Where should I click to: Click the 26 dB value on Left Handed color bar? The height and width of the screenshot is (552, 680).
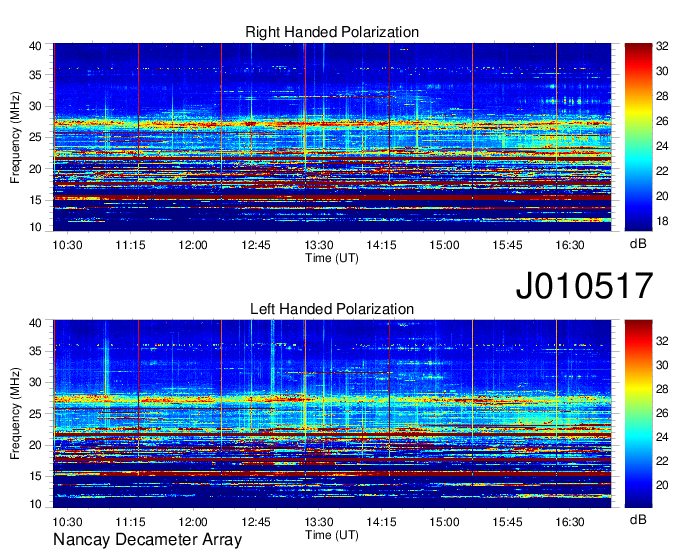pyautogui.click(x=662, y=413)
